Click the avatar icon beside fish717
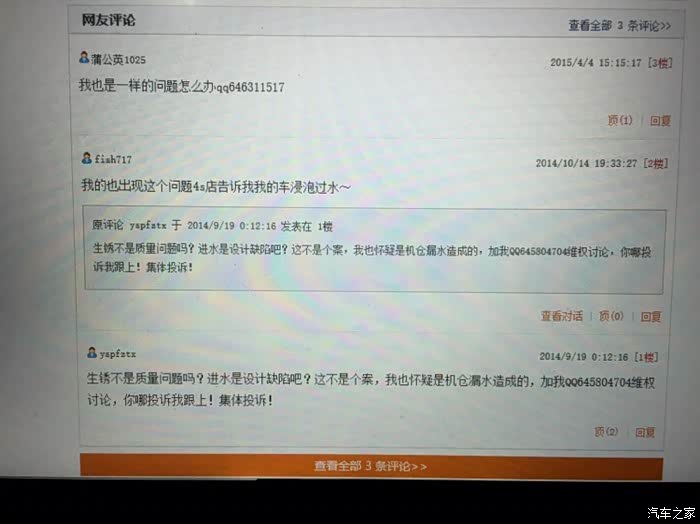 pos(87,158)
